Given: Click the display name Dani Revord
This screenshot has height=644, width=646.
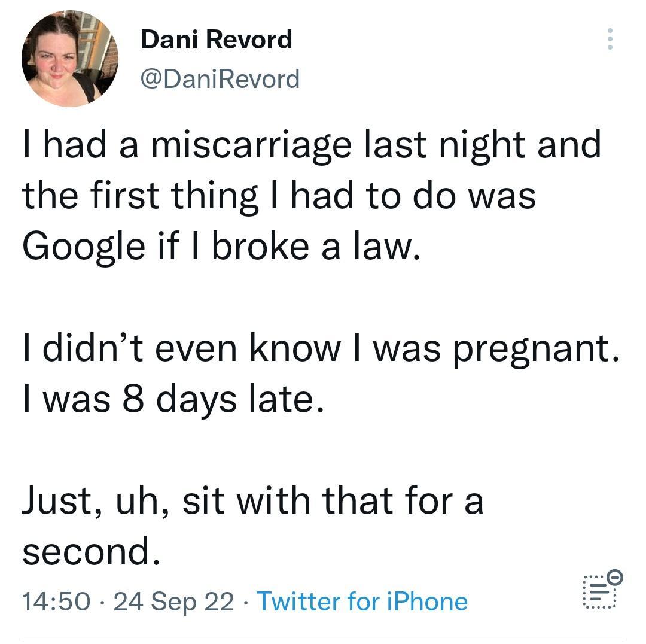Looking at the screenshot, I should tap(216, 40).
